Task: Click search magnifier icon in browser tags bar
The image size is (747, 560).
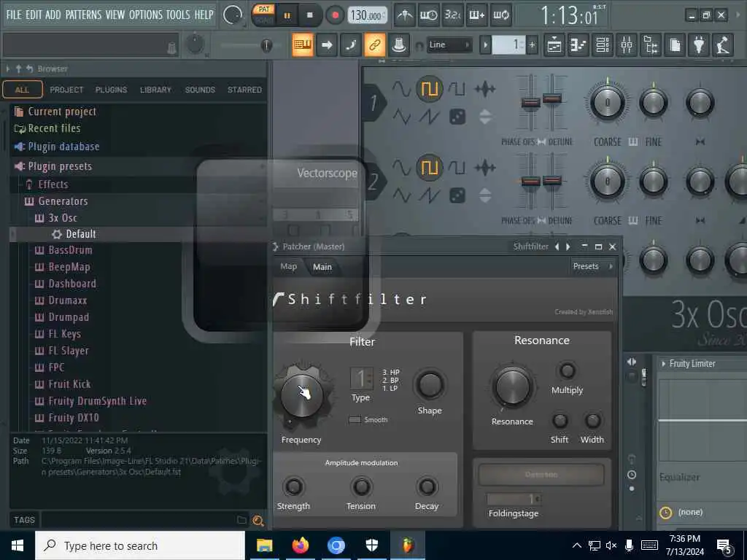Action: (x=258, y=521)
